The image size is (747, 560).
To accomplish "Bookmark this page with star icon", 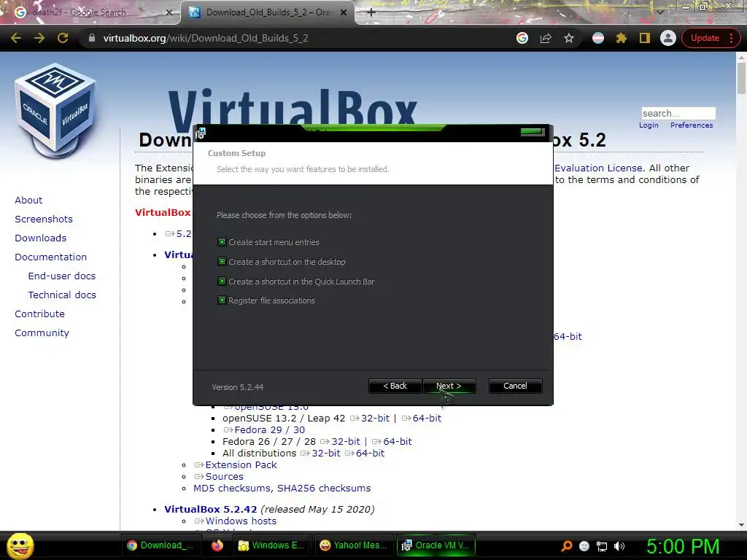I will tap(569, 38).
